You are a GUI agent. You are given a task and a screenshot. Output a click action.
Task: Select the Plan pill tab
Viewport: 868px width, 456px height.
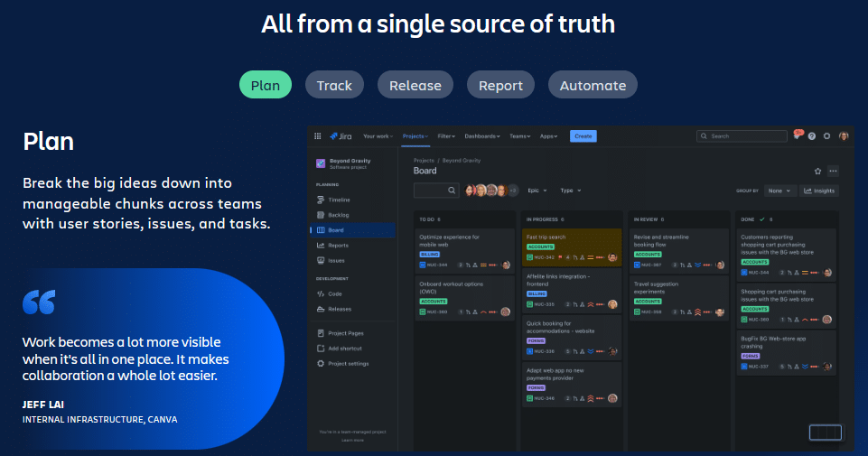266,85
